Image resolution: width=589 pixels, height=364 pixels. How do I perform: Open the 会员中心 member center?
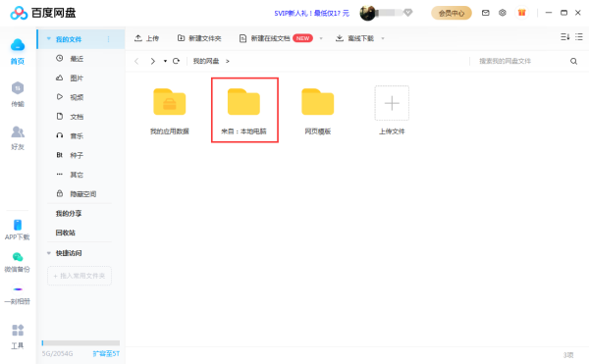point(452,13)
